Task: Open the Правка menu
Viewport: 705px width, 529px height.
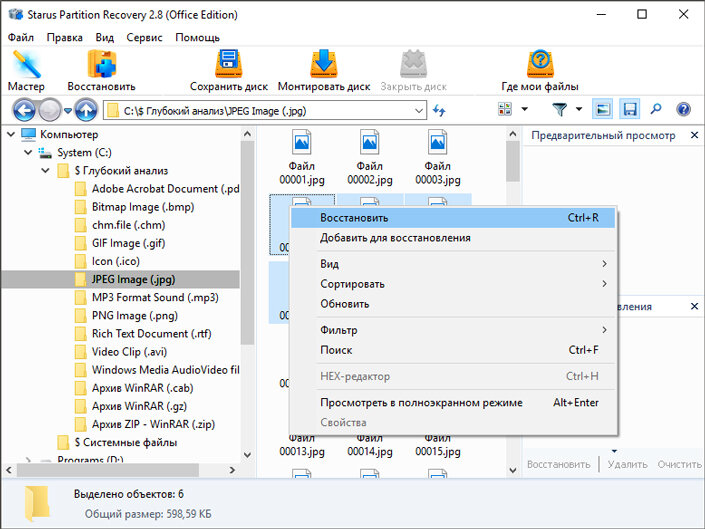Action: 65,38
